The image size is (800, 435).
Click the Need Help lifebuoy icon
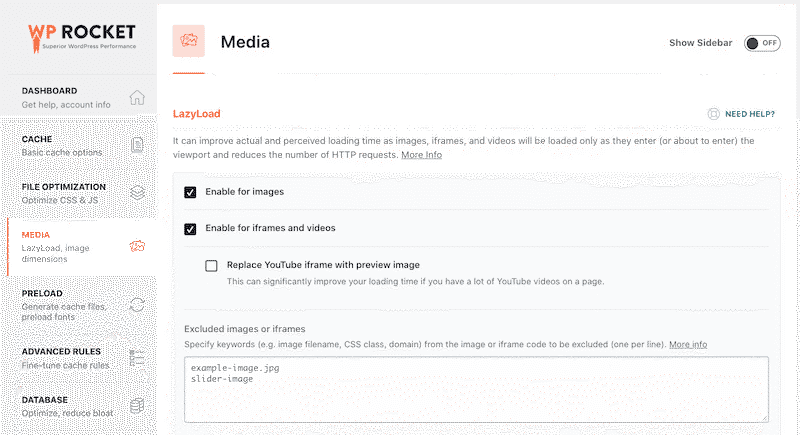pyautogui.click(x=713, y=114)
